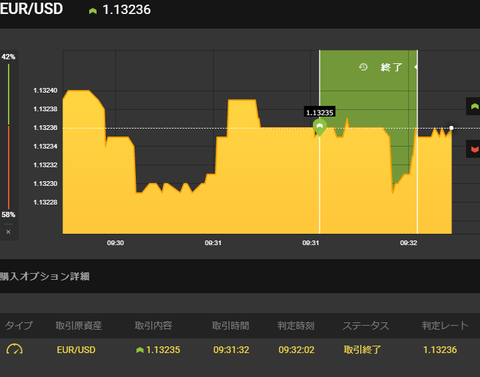
Task: Click the タイプ column header
Action: tap(19, 325)
